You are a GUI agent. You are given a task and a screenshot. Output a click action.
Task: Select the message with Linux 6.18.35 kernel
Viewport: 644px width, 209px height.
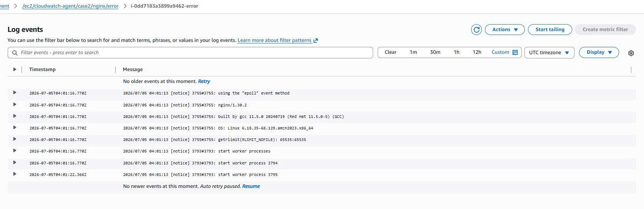coord(218,128)
